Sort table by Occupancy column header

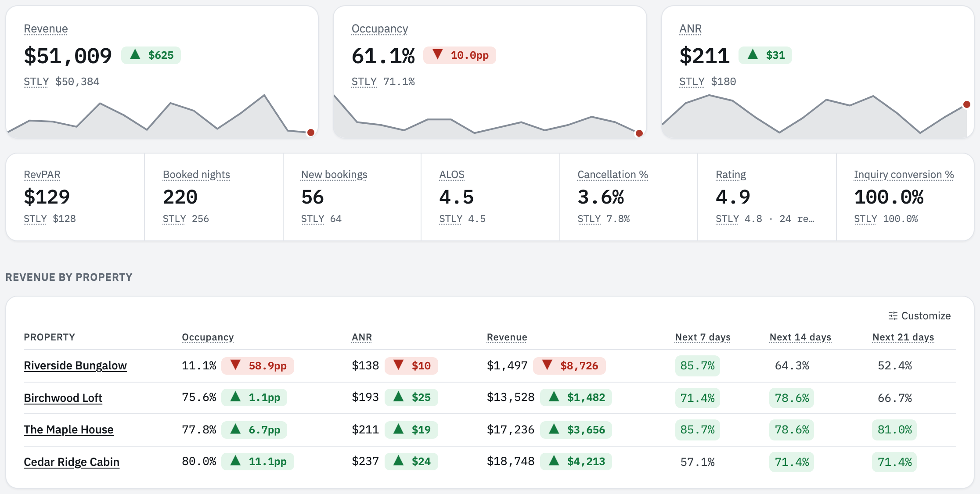click(208, 337)
